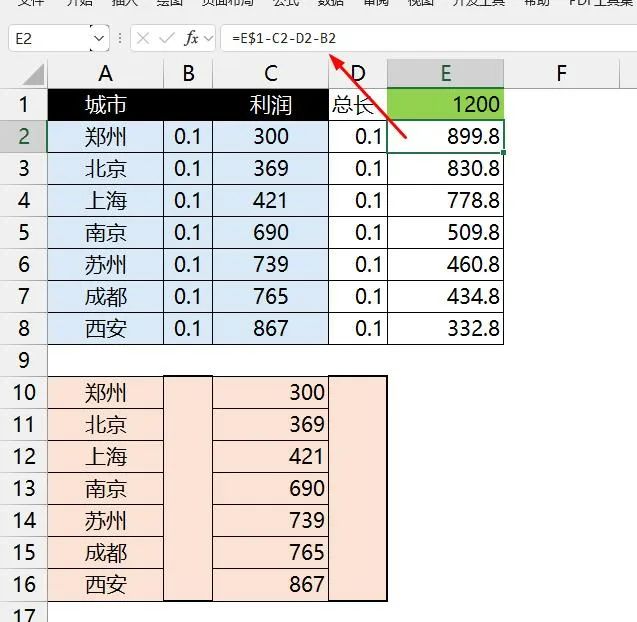Screen dimensions: 637x622
Task: Select cell with 509.8
Action: coord(446,233)
